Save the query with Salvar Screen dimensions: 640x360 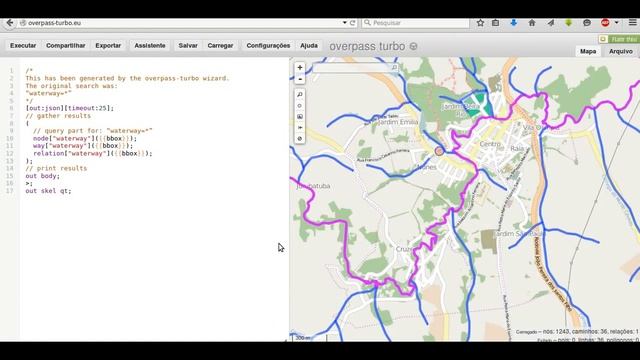click(188, 46)
